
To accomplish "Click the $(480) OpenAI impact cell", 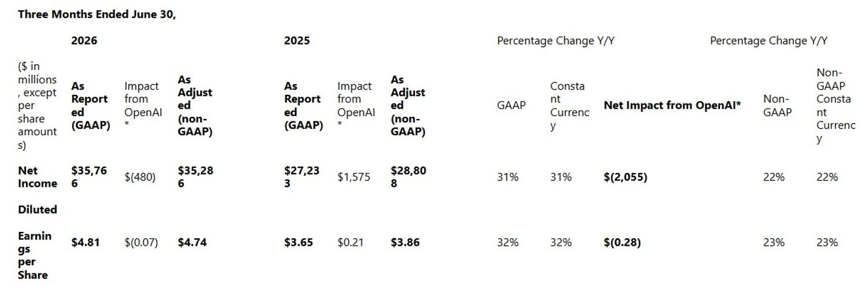I will 140,178.
